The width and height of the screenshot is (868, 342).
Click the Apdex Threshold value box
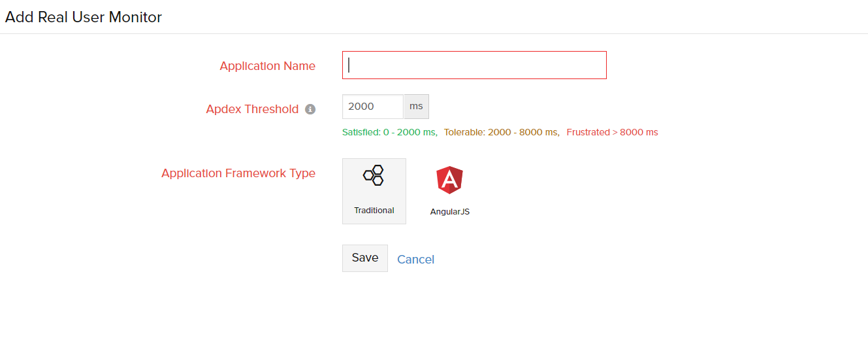pyautogui.click(x=372, y=107)
